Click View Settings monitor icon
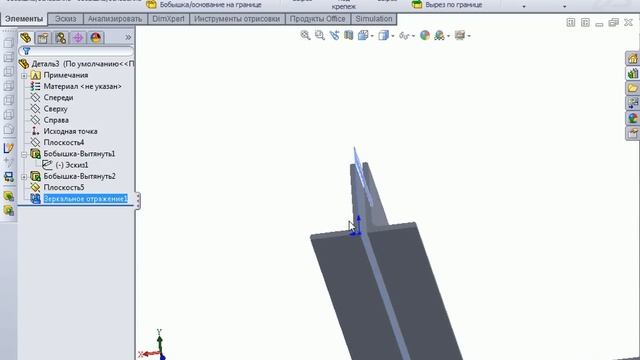The image size is (640, 360). 460,36
